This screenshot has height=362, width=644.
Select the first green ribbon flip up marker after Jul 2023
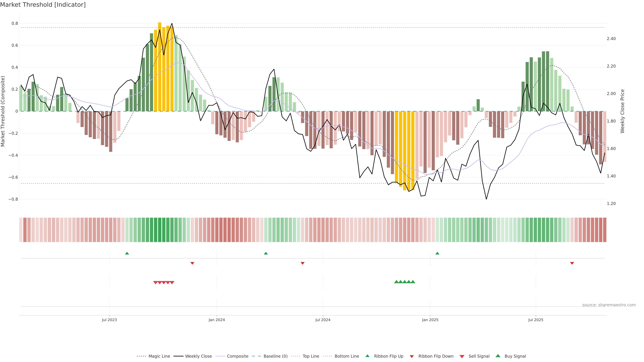coord(127,253)
